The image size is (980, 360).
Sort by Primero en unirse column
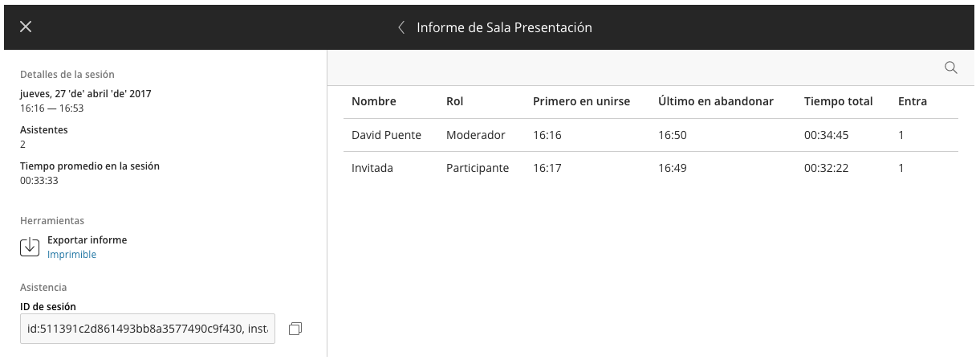tap(581, 101)
